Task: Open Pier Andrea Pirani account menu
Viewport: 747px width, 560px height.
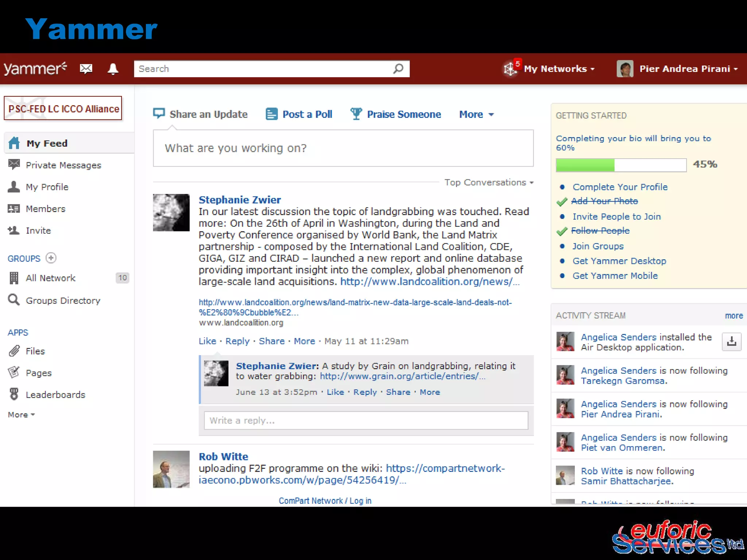Action: (x=689, y=69)
